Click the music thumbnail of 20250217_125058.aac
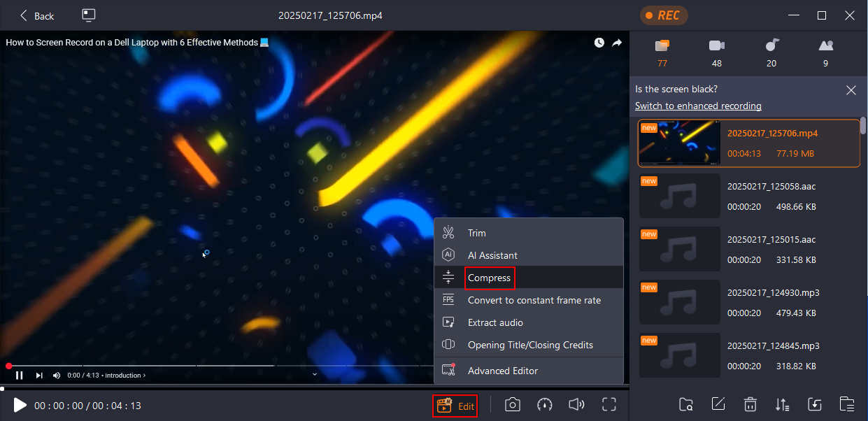Viewport: 868px width, 421px height. pos(680,197)
